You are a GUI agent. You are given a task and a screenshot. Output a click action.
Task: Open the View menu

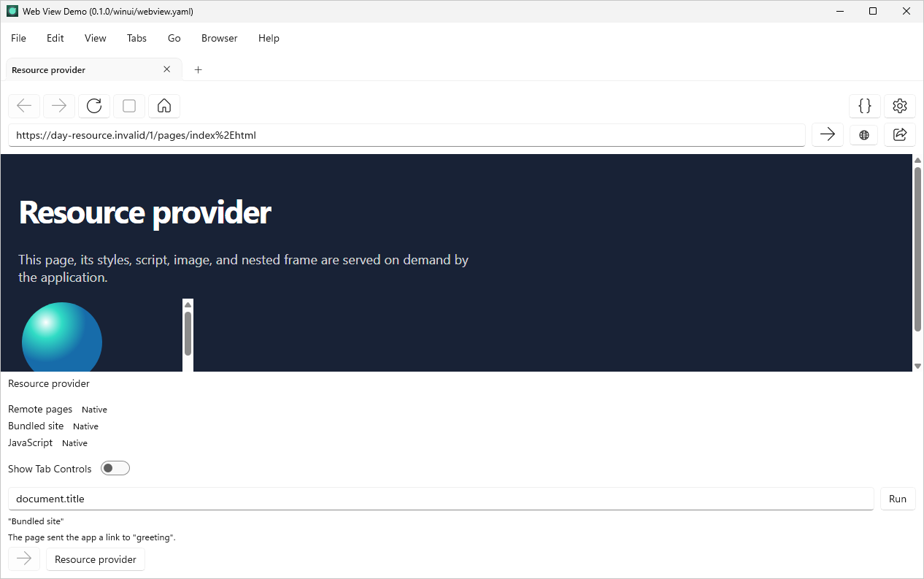[x=96, y=38]
